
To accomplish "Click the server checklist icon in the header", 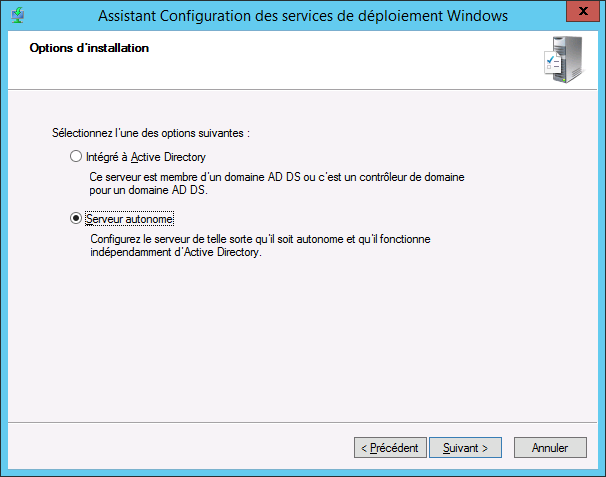I will [x=564, y=62].
